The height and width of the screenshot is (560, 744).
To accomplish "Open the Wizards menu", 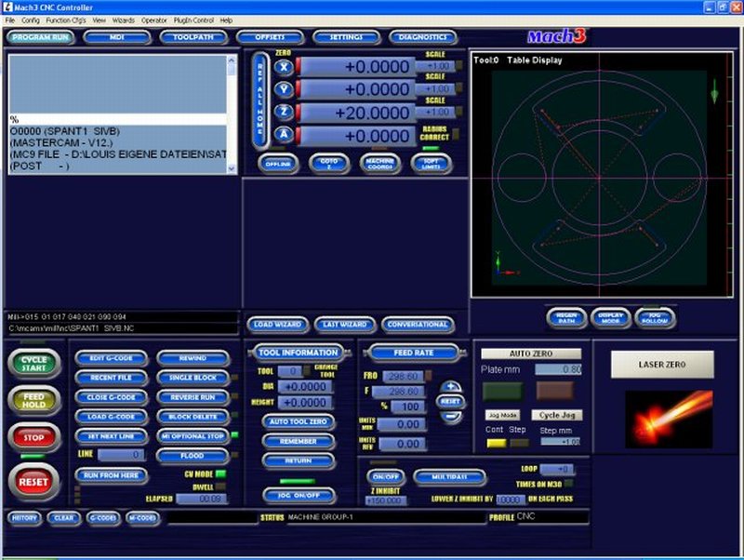I will (124, 20).
